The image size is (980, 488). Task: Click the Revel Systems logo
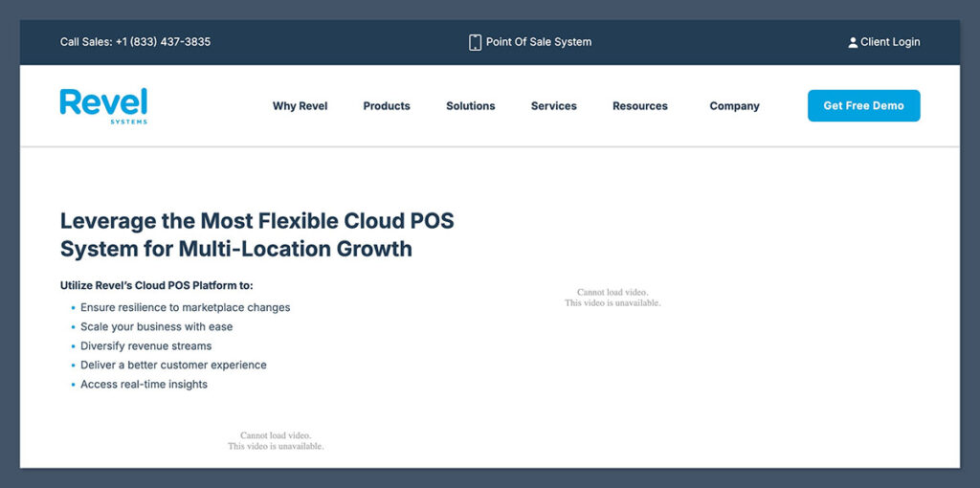pyautogui.click(x=103, y=105)
